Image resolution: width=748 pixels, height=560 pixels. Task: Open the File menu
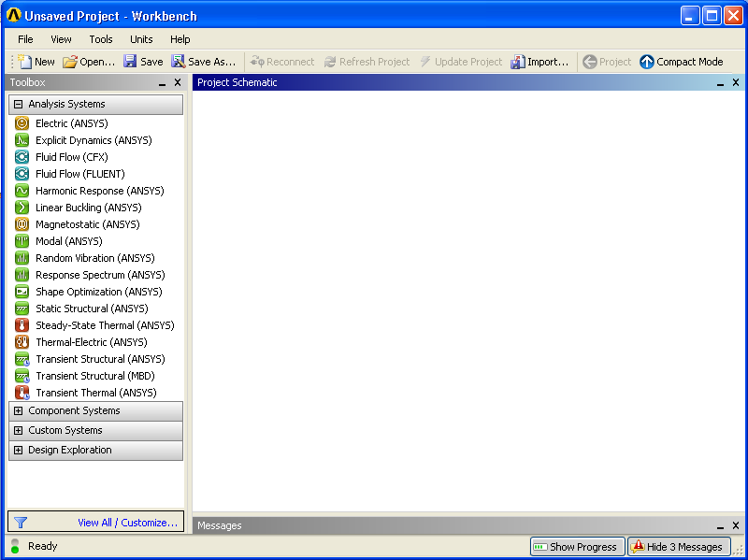coord(25,39)
